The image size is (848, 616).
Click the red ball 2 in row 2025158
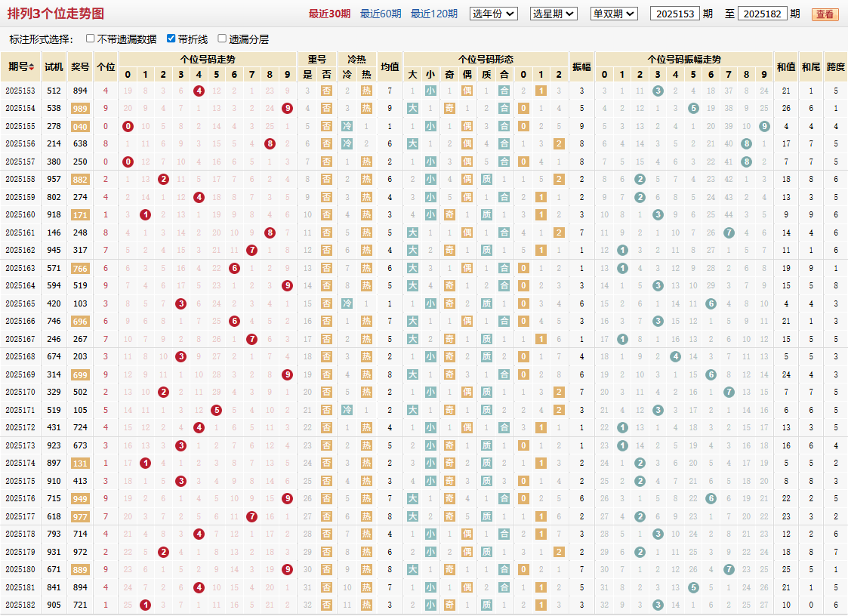coord(163,180)
